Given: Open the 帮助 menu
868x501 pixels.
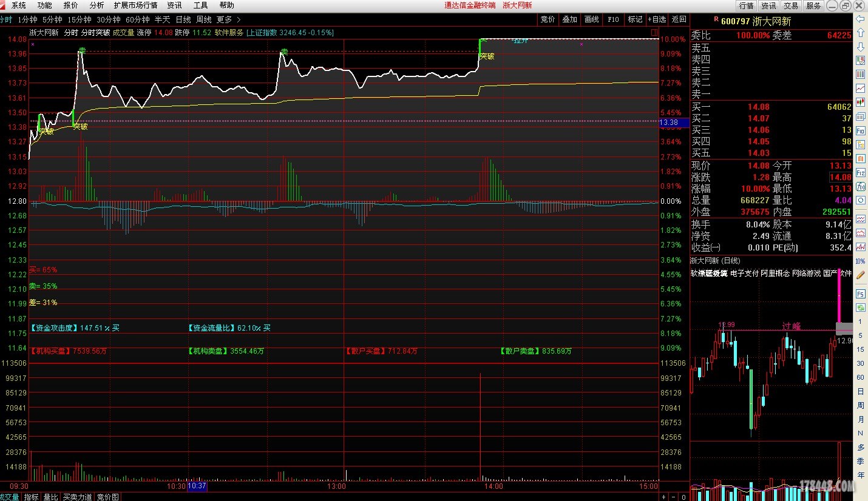Looking at the screenshot, I should (x=227, y=5).
